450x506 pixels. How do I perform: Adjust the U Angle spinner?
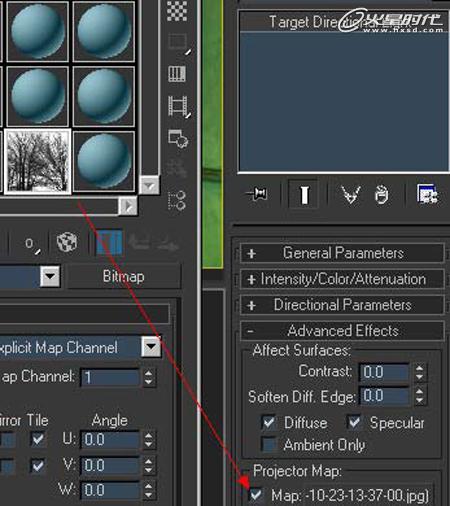click(148, 440)
